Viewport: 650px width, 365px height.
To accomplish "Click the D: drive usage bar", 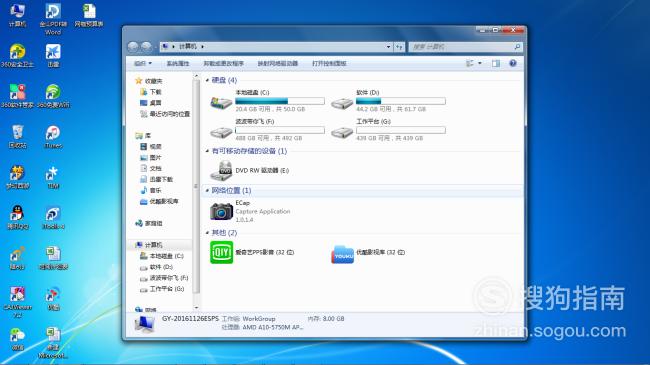I will [401, 101].
